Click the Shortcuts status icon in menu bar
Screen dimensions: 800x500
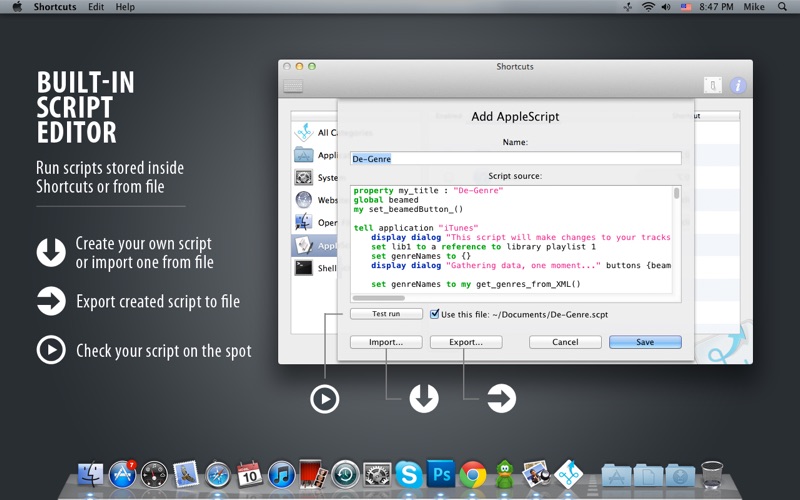point(628,7)
